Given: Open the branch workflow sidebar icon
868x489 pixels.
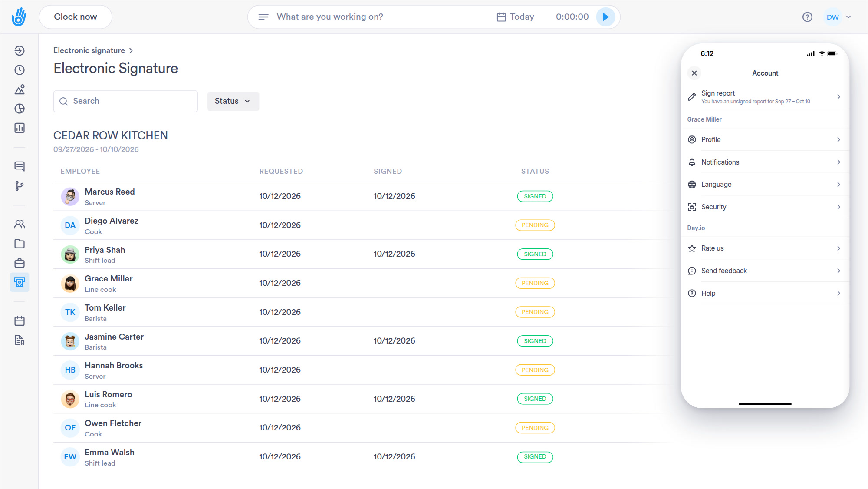Looking at the screenshot, I should tap(20, 186).
